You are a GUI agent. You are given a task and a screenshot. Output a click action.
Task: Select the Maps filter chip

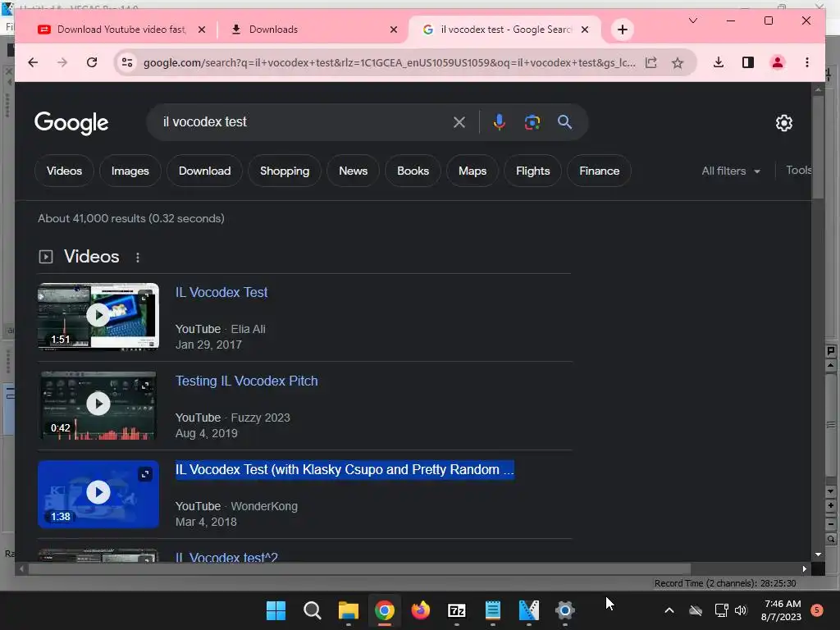tap(472, 171)
